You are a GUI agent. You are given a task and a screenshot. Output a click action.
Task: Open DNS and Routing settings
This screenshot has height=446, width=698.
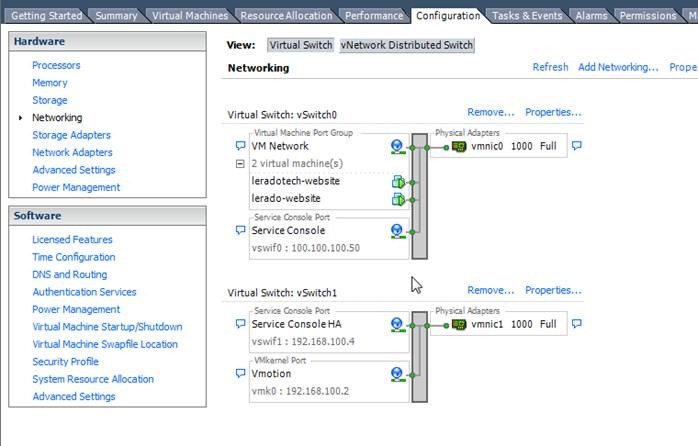(69, 274)
